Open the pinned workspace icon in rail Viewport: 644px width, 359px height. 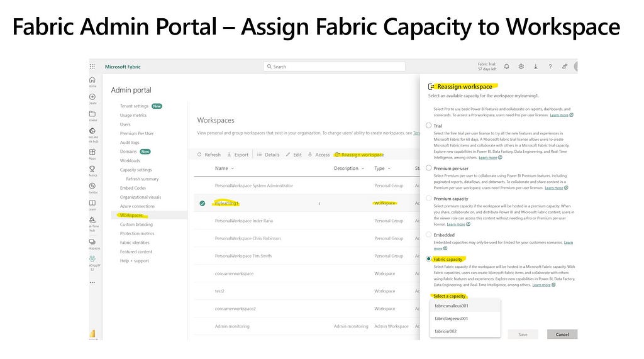(92, 259)
